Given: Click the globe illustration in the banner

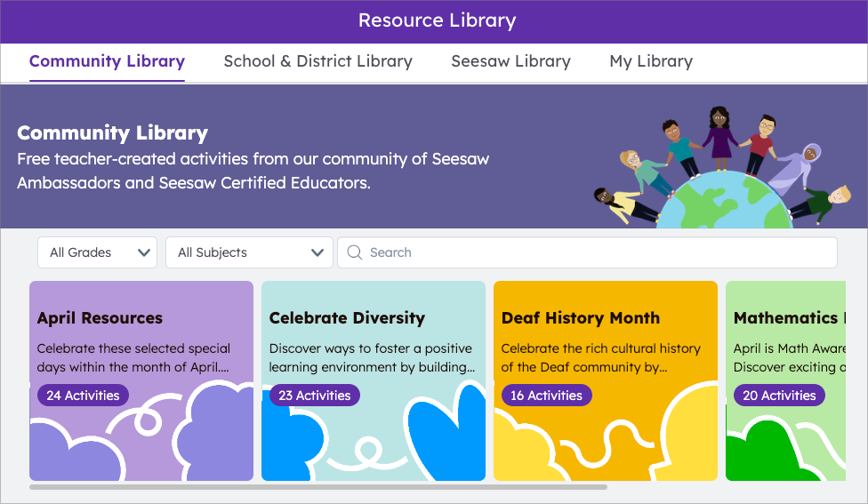Looking at the screenshot, I should (x=728, y=201).
